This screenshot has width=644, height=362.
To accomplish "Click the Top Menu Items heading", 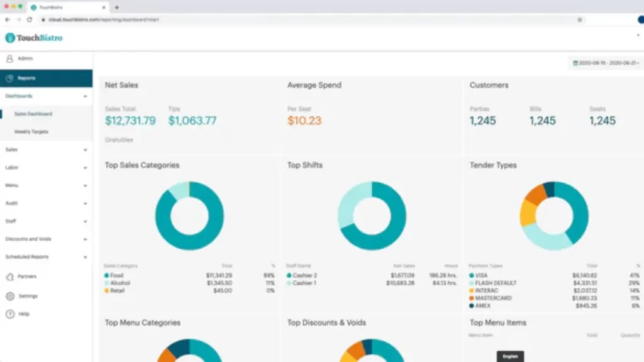I will coord(498,322).
